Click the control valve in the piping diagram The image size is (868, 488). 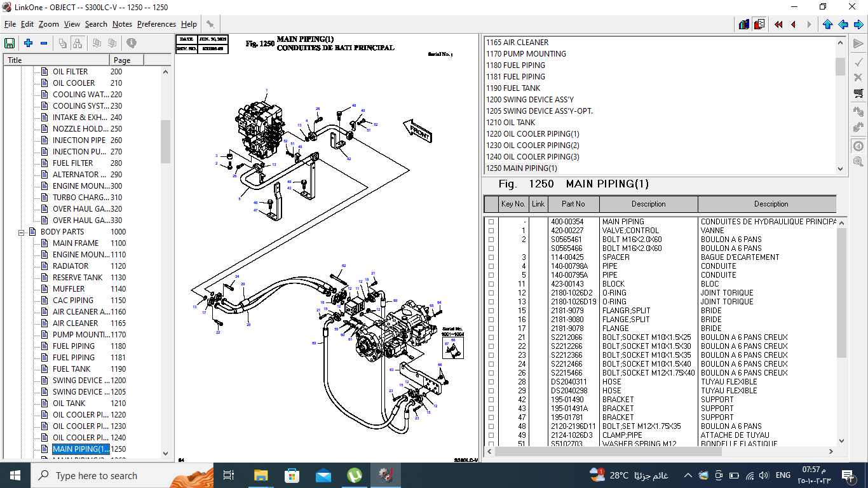[x=260, y=130]
